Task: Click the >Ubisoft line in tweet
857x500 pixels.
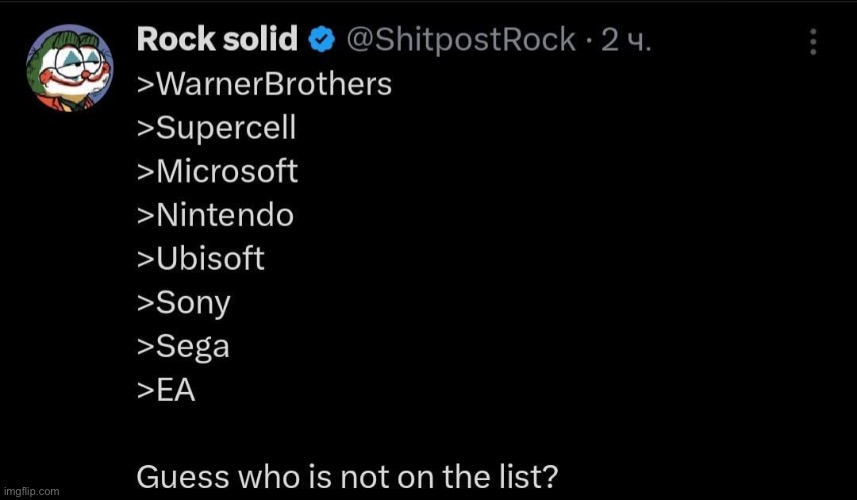Action: coord(201,258)
